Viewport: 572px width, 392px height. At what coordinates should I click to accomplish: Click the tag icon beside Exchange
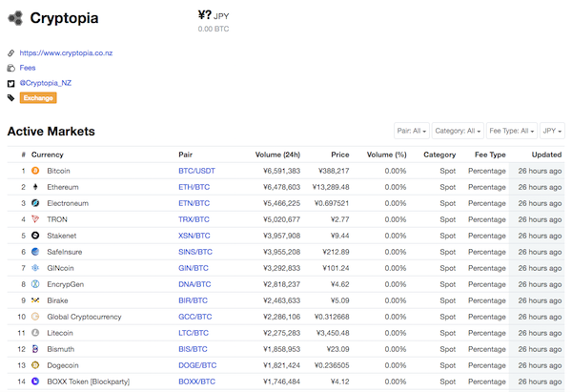(10, 97)
